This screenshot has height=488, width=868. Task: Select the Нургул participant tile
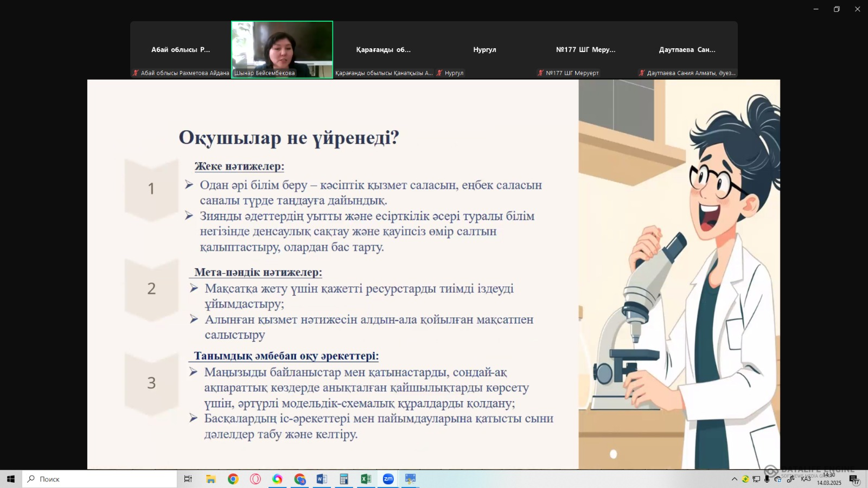pyautogui.click(x=484, y=49)
